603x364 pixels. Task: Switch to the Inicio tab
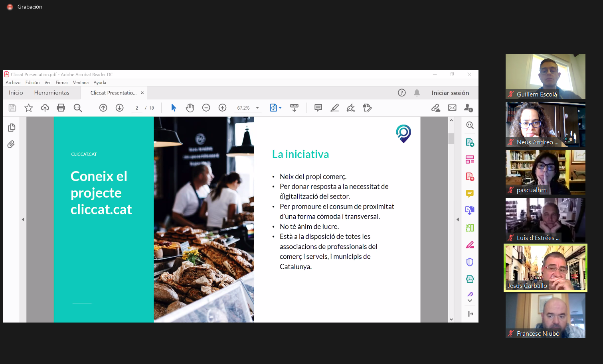[16, 92]
